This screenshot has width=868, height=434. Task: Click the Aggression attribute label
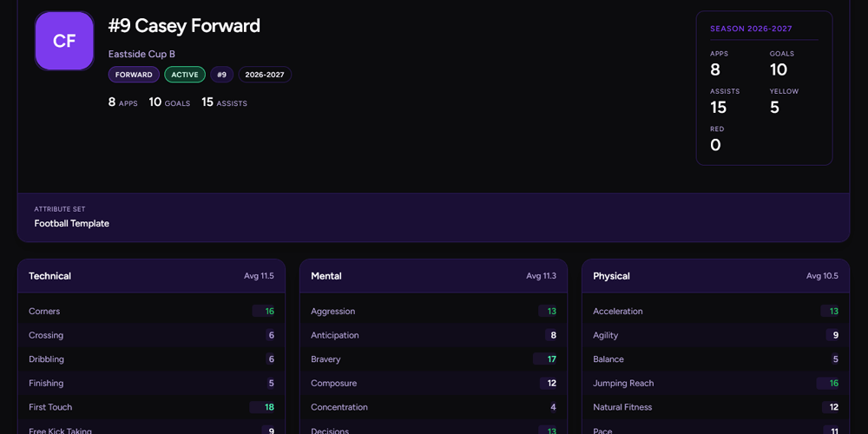333,311
